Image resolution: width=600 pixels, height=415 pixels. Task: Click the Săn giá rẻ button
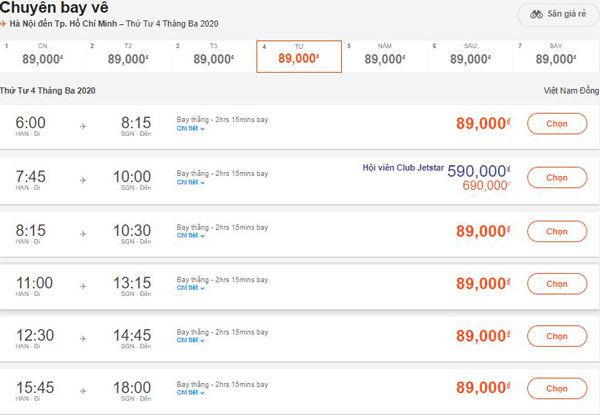[x=558, y=15]
